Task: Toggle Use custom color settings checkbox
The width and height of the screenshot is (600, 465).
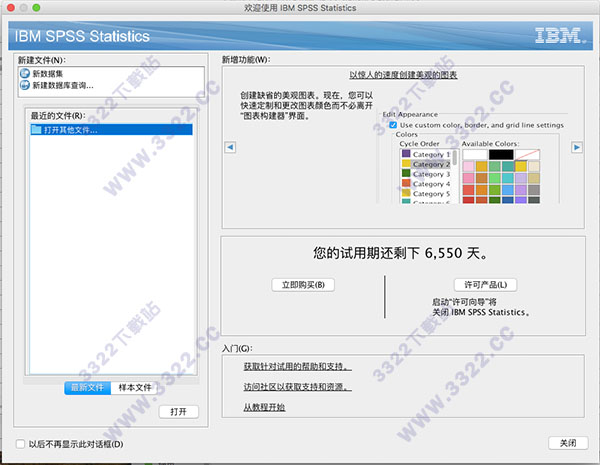Action: tap(393, 125)
